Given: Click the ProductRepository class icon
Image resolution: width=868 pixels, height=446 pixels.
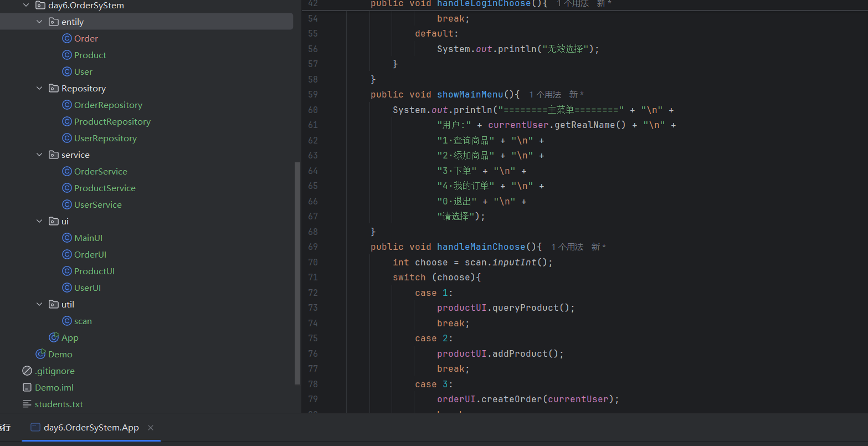Looking at the screenshot, I should coord(67,122).
